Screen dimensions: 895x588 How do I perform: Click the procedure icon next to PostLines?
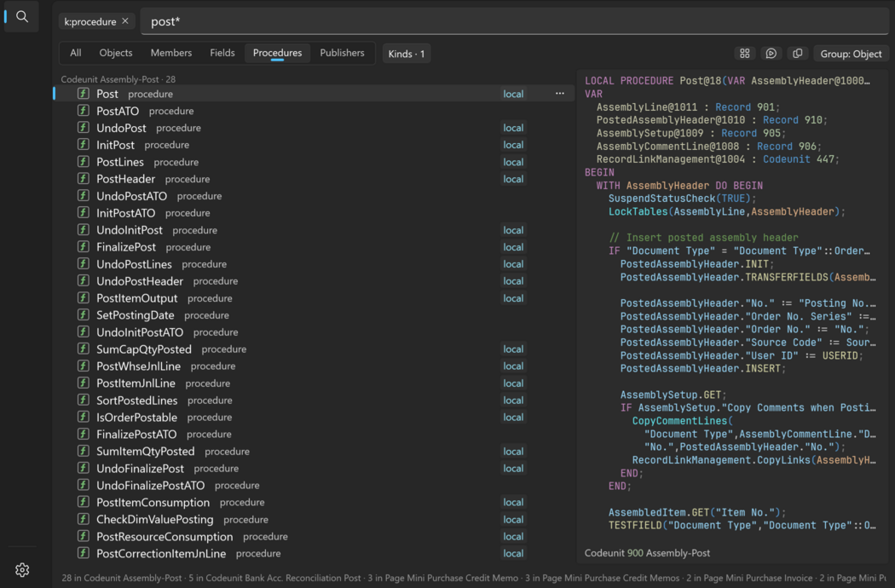[x=84, y=162]
